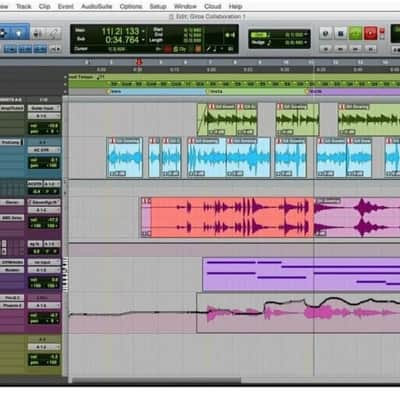Open the Track menu
This screenshot has height=400, width=400.
click(24, 6)
